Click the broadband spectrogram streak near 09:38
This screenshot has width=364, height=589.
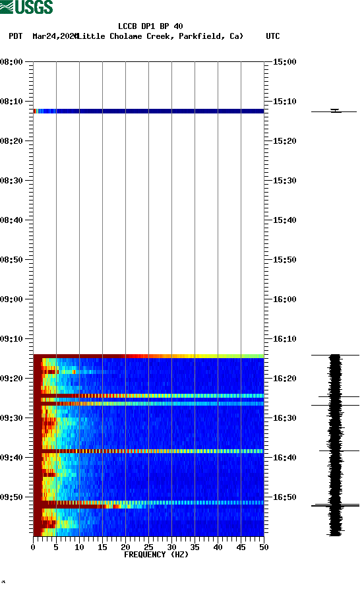tap(148, 451)
